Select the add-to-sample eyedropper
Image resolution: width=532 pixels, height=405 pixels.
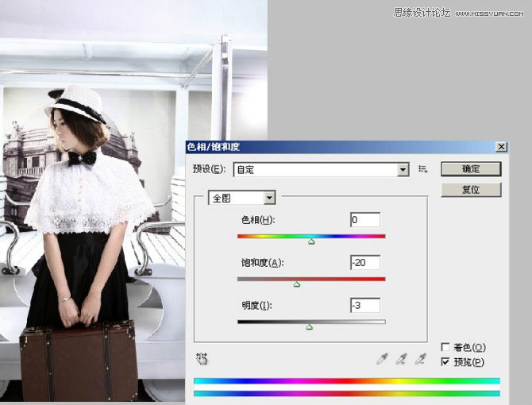click(x=401, y=359)
